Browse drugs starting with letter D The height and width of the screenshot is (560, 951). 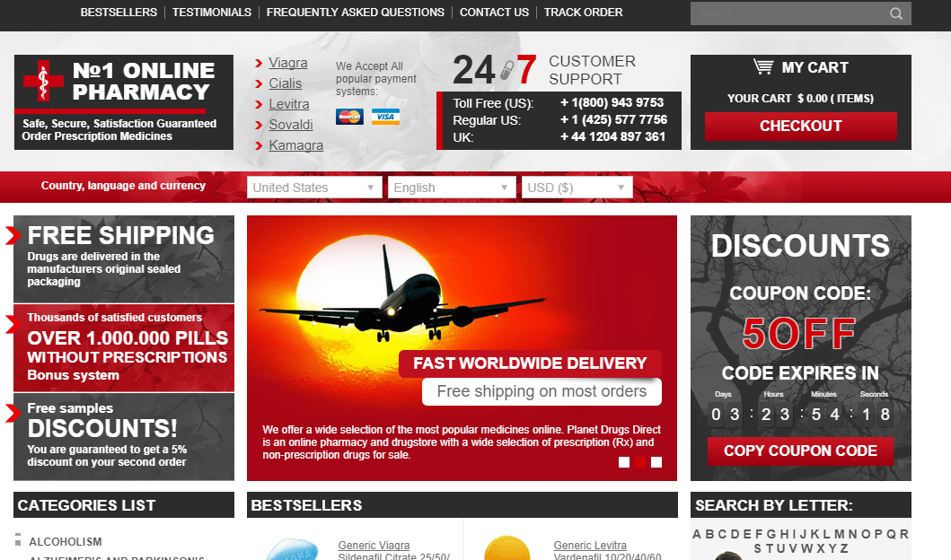pos(735,535)
